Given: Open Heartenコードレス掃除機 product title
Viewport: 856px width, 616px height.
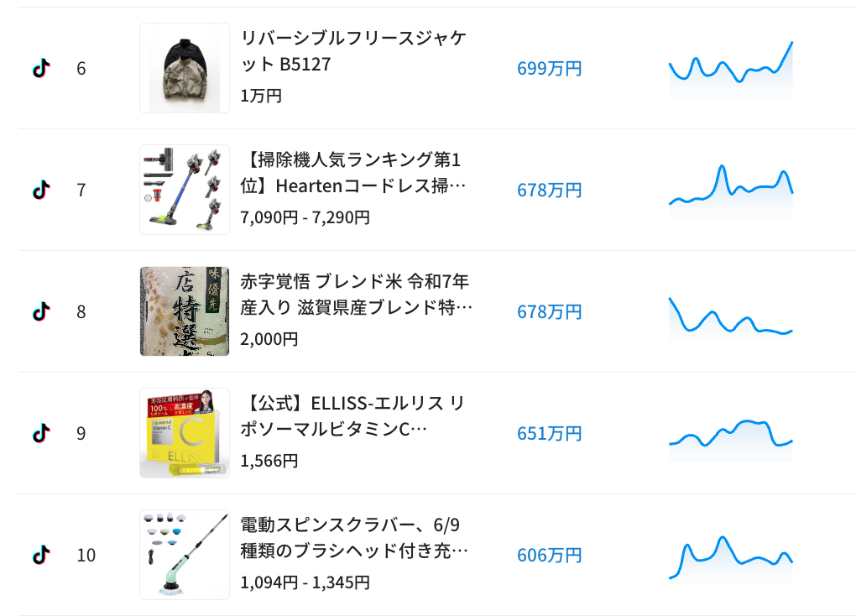Looking at the screenshot, I should pyautogui.click(x=352, y=173).
